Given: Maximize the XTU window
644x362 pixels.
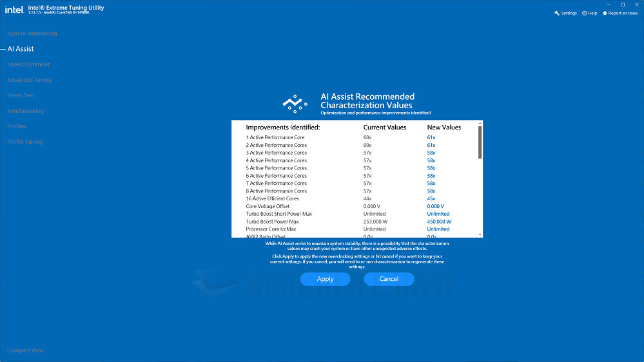Looking at the screenshot, I should coord(623,5).
